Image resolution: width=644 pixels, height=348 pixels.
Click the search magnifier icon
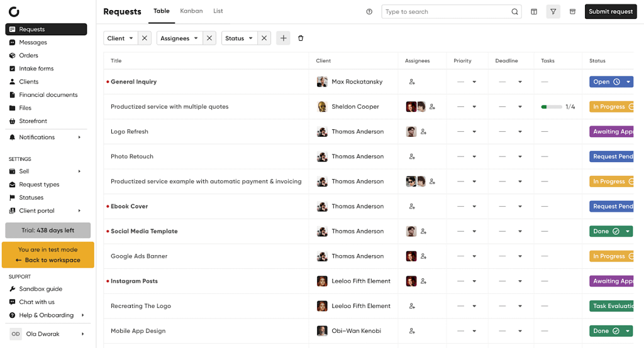click(514, 11)
